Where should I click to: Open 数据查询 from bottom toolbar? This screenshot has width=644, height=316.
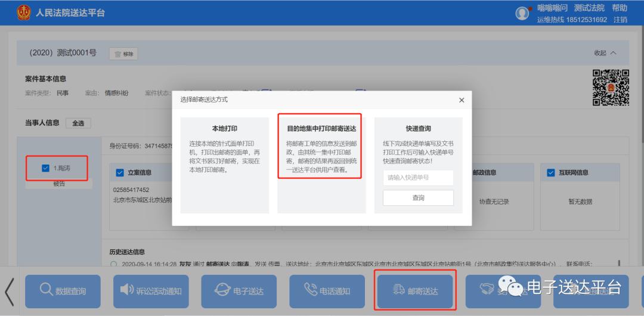[63, 292]
